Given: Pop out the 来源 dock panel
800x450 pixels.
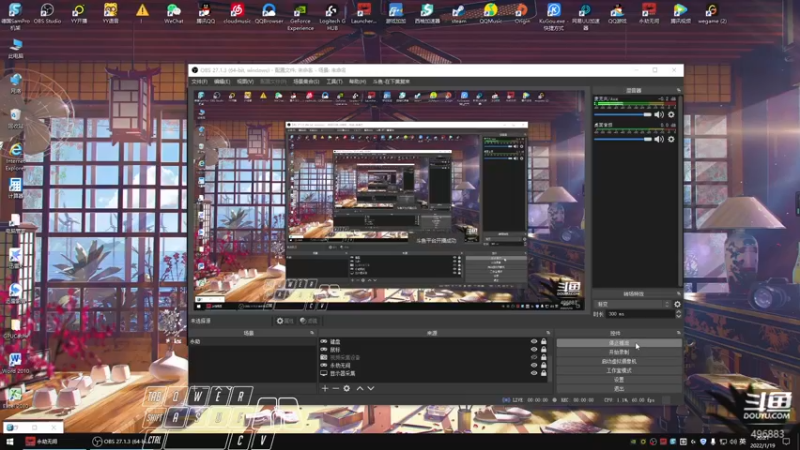Looking at the screenshot, I should [548, 333].
